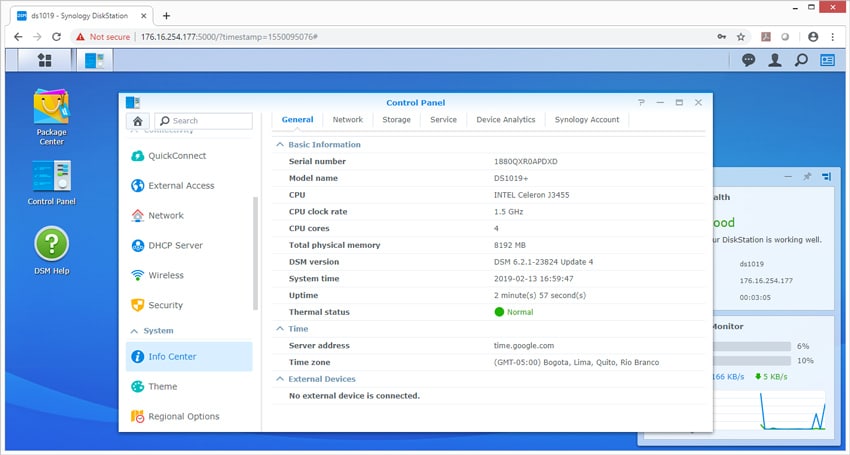Collapse the External Devices section
The image size is (850, 455).
tap(280, 379)
